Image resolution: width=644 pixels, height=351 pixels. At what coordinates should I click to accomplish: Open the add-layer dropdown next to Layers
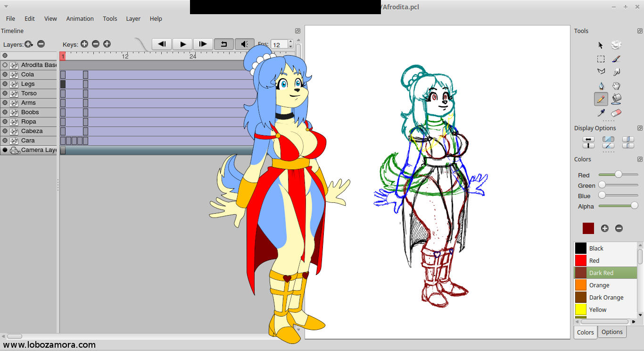tap(29, 44)
